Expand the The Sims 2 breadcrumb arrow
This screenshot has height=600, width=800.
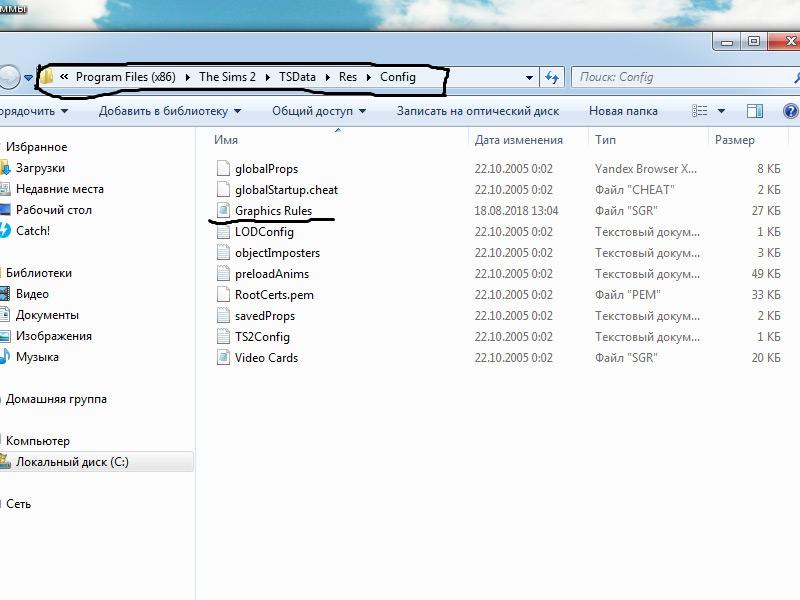267,77
